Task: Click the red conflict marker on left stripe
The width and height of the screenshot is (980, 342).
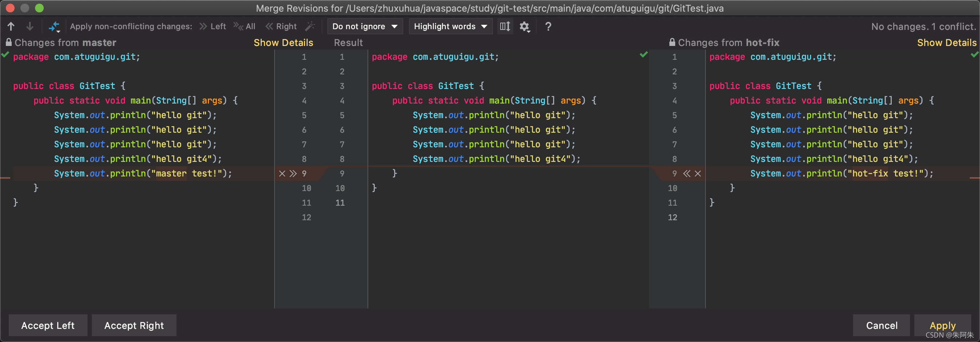Action: [x=5, y=178]
